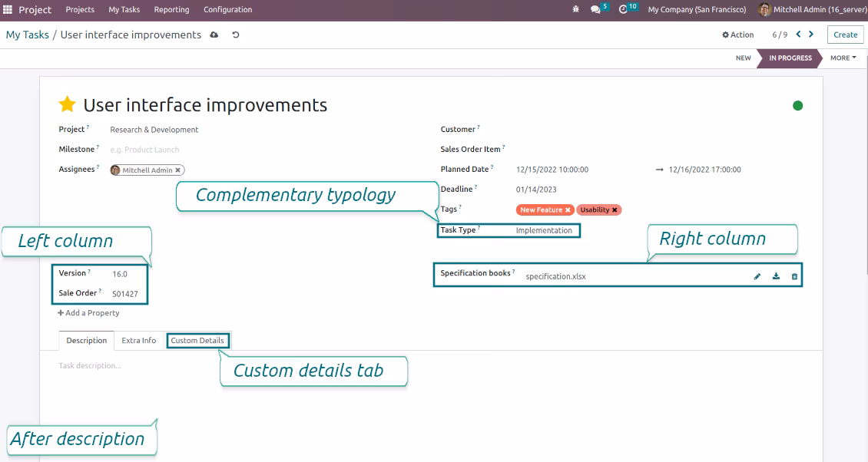Click the Project app title
Image resolution: width=868 pixels, height=462 pixels.
35,9
